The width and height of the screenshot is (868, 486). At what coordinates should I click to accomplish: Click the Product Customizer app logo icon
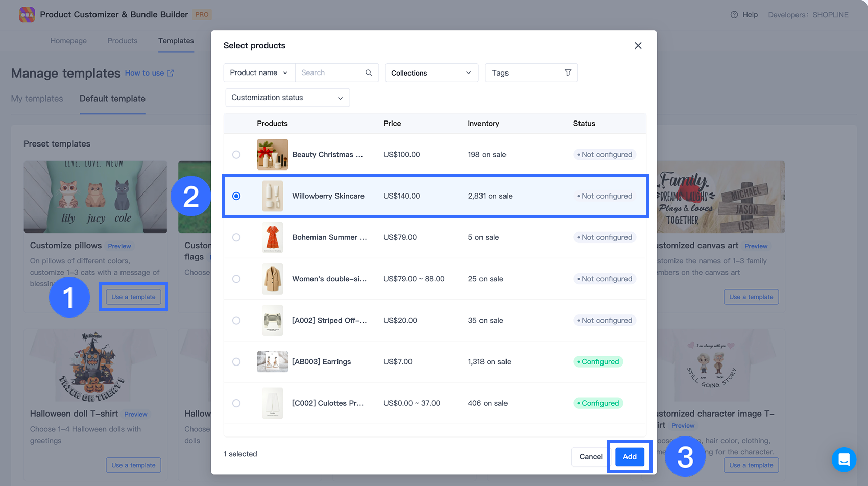tap(27, 14)
